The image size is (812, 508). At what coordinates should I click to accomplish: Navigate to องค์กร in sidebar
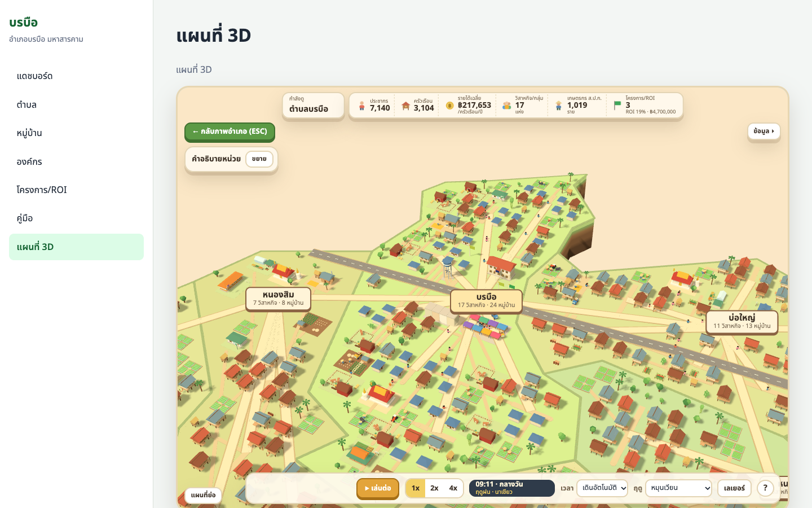(77, 161)
